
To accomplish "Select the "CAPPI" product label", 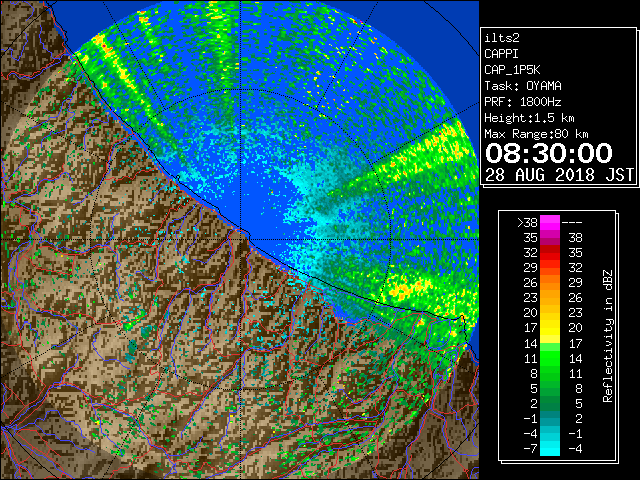I will pyautogui.click(x=501, y=54).
